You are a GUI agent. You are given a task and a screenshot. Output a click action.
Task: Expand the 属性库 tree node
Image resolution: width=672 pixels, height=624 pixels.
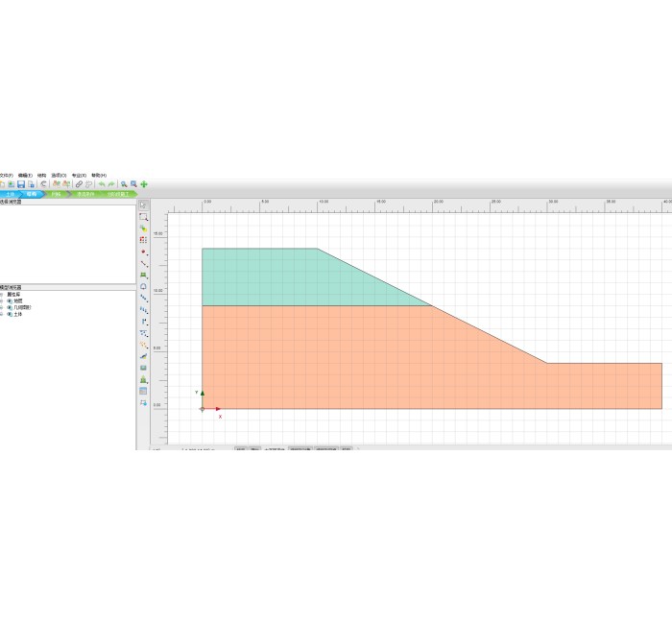[1, 295]
